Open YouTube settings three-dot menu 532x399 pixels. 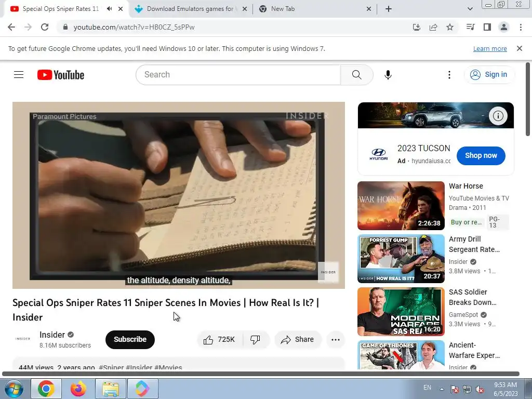click(x=449, y=75)
